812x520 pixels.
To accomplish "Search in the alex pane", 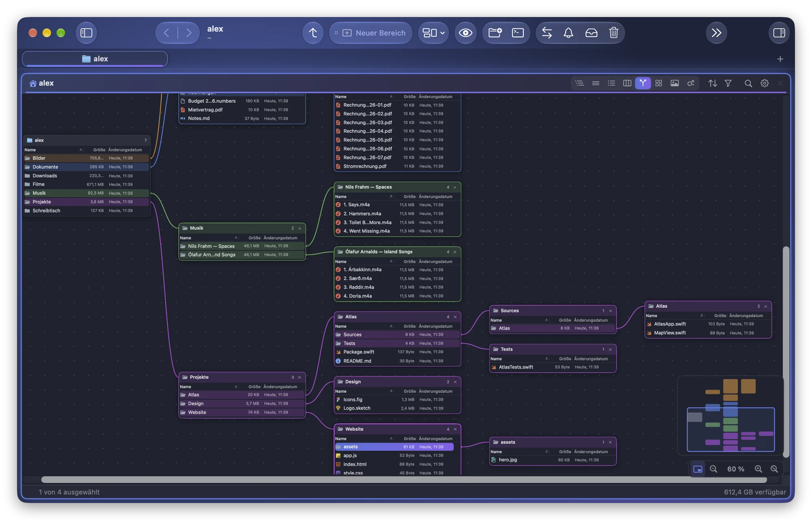I will coord(748,83).
